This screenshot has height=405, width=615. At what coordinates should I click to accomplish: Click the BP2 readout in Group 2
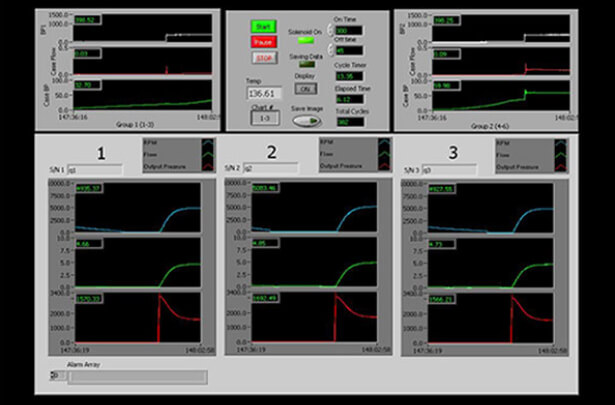(446, 20)
